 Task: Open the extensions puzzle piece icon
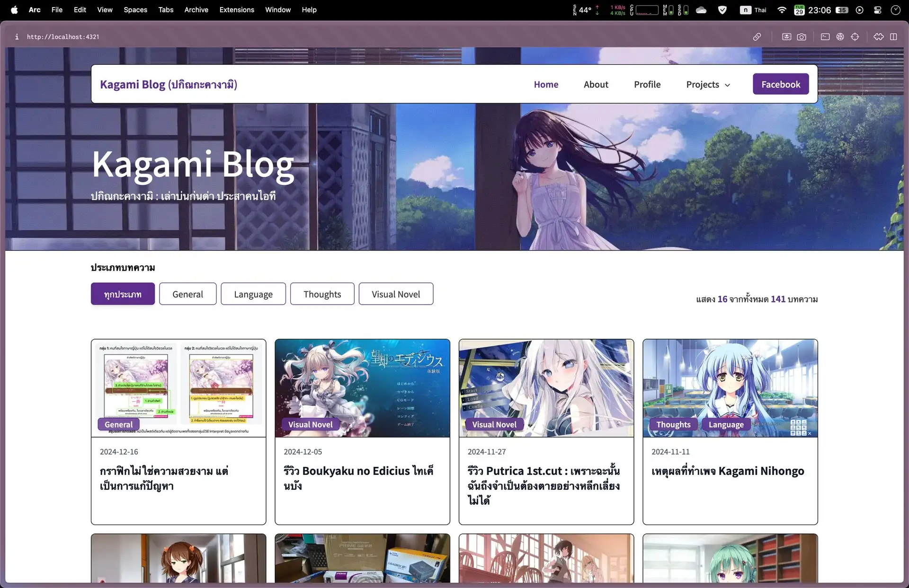pyautogui.click(x=879, y=37)
